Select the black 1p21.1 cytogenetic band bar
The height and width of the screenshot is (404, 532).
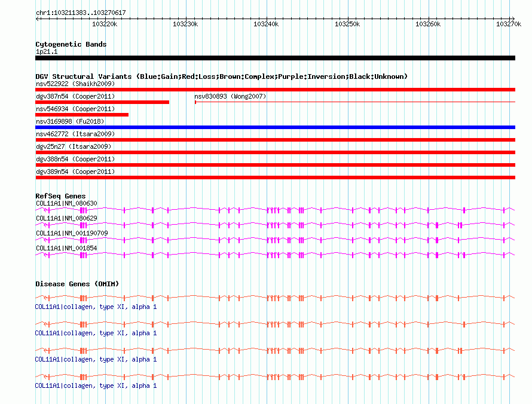[275, 58]
